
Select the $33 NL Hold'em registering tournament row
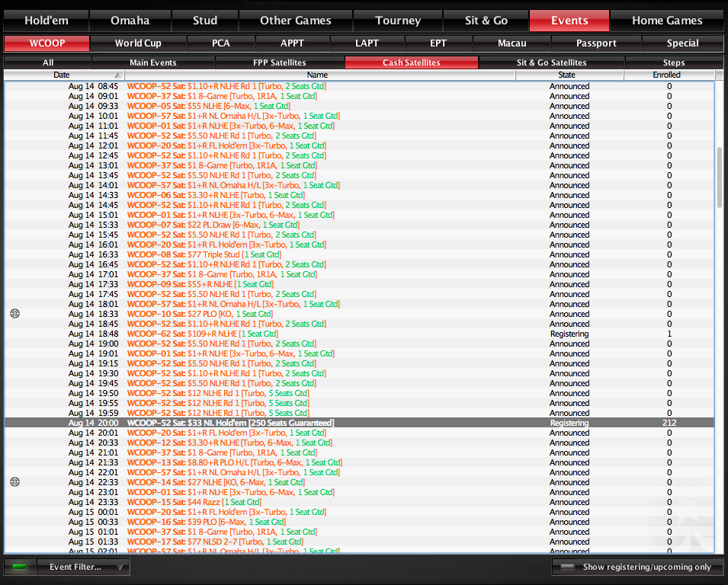(305, 423)
